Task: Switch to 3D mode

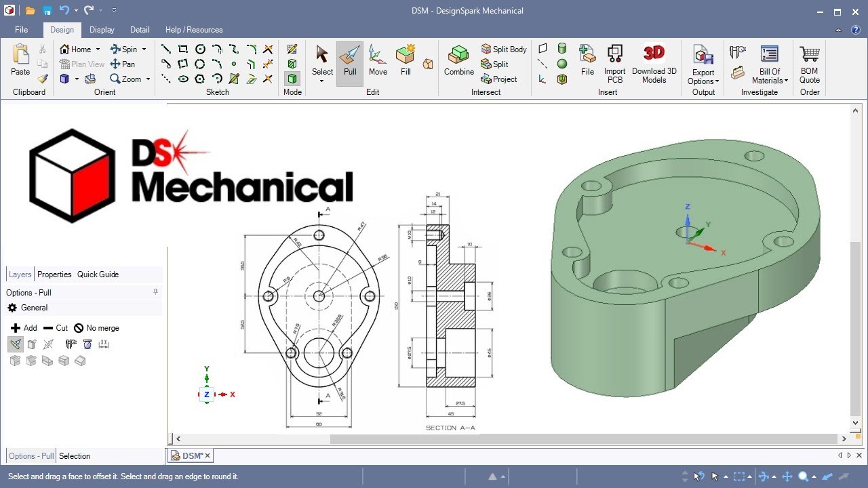Action: point(292,79)
